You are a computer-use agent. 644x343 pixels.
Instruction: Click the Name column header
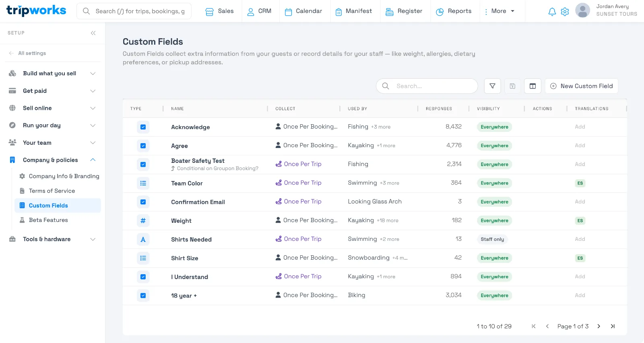pyautogui.click(x=178, y=109)
